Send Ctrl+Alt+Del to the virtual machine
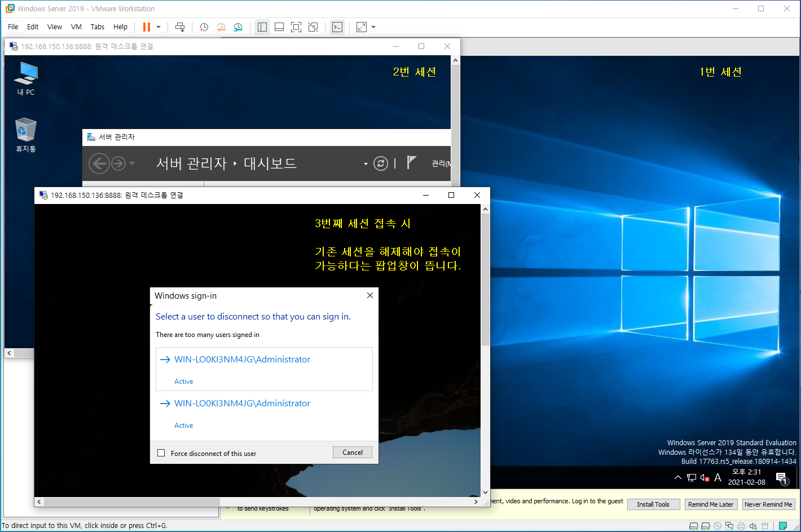The height and width of the screenshot is (532, 801). pyautogui.click(x=180, y=26)
